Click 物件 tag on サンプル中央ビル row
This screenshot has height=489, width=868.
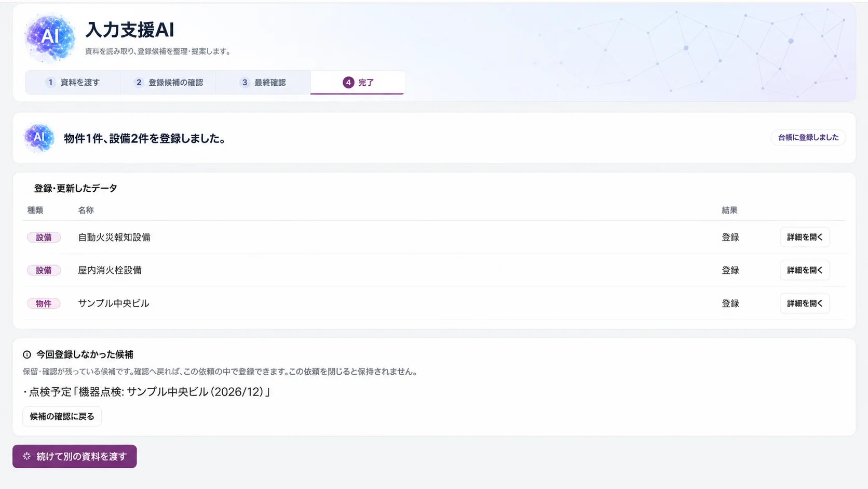point(44,303)
